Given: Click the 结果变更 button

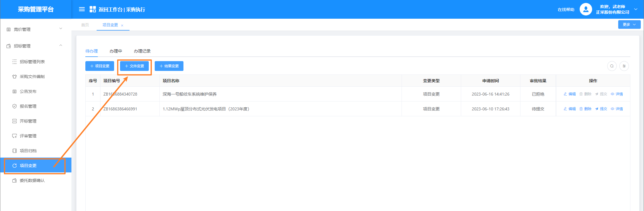Looking at the screenshot, I should coord(169,66).
